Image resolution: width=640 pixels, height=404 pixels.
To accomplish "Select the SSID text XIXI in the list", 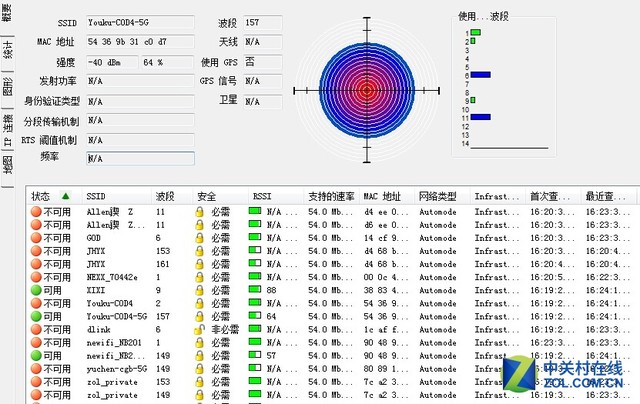I will [96, 290].
